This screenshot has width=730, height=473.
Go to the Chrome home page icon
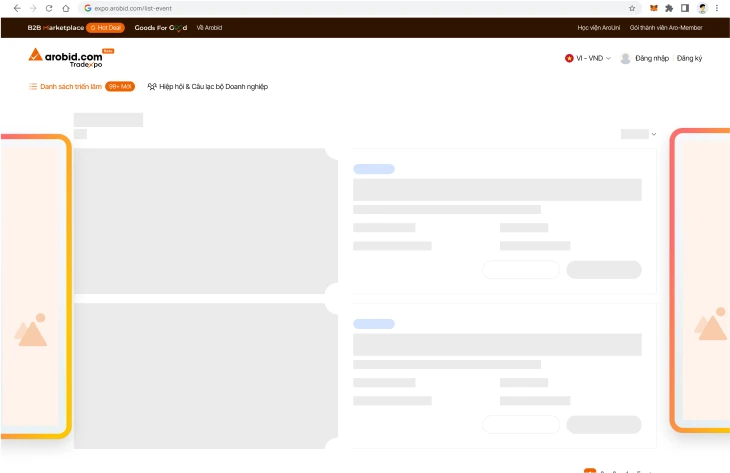tap(66, 8)
